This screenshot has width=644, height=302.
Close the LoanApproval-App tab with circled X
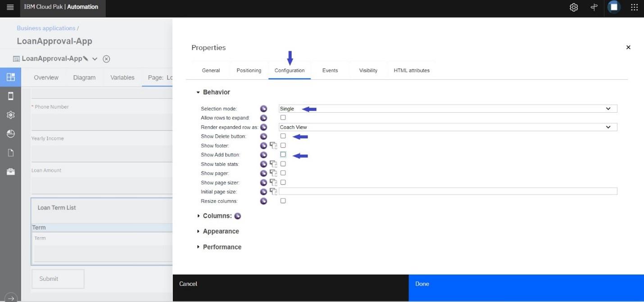[x=106, y=59]
